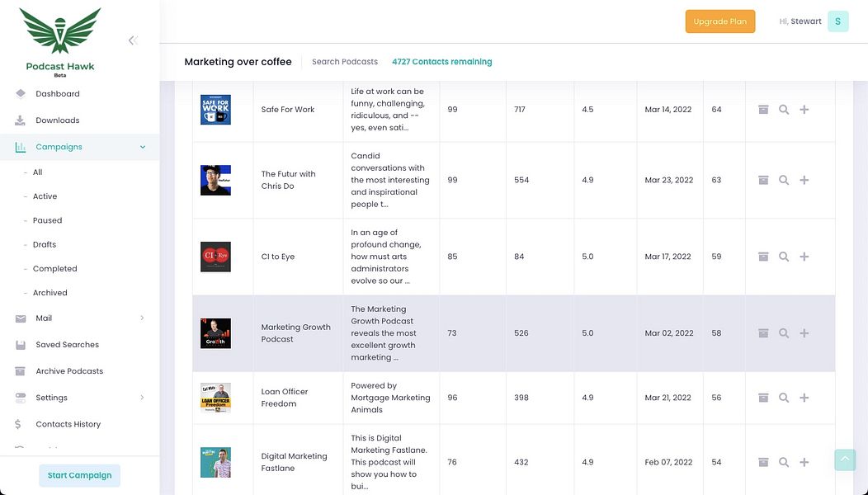Click the Upgrade Plan button

pos(720,21)
